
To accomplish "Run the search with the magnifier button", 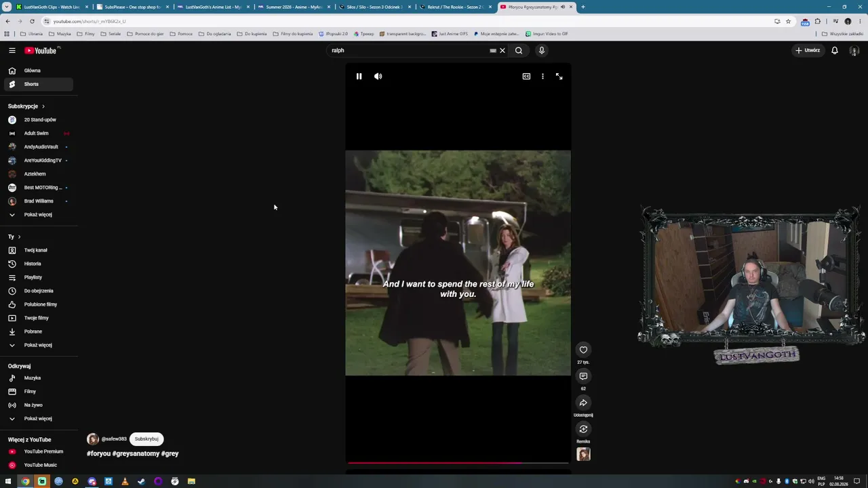I will (519, 50).
